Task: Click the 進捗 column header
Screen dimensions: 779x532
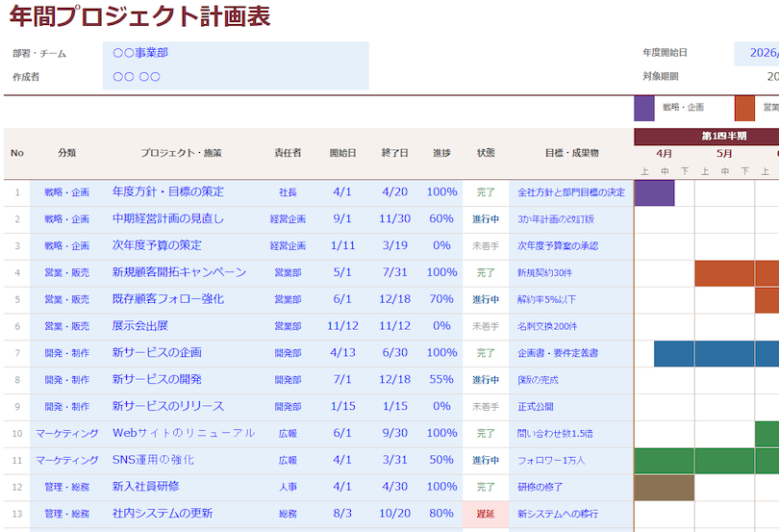Action: (441, 153)
